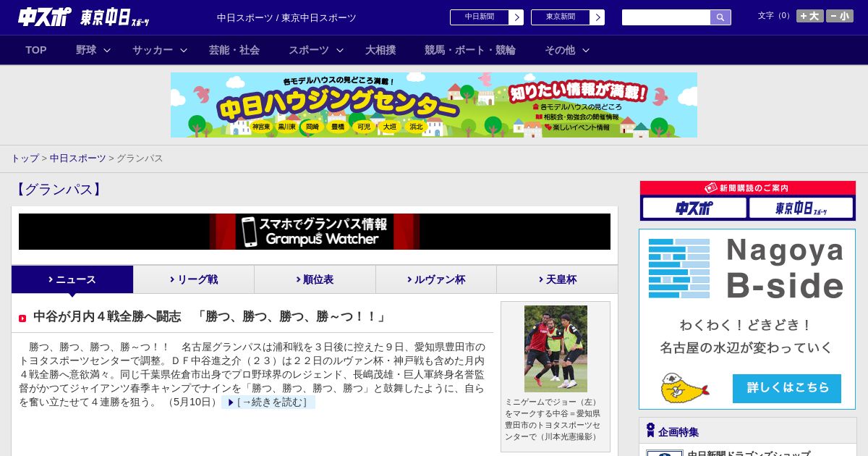Open the 芸能・社会 navigation item
The width and height of the screenshot is (868, 456).
coord(234,50)
